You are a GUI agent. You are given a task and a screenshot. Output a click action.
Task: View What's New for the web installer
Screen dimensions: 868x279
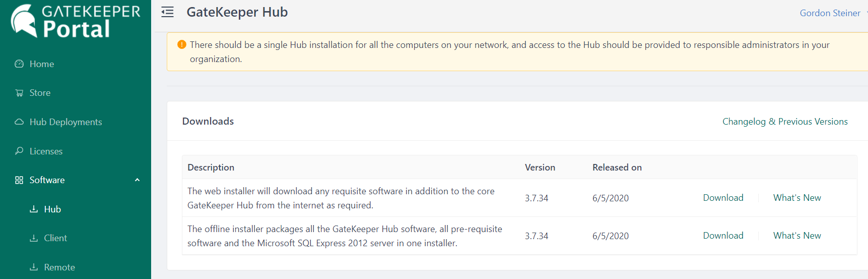coord(797,198)
